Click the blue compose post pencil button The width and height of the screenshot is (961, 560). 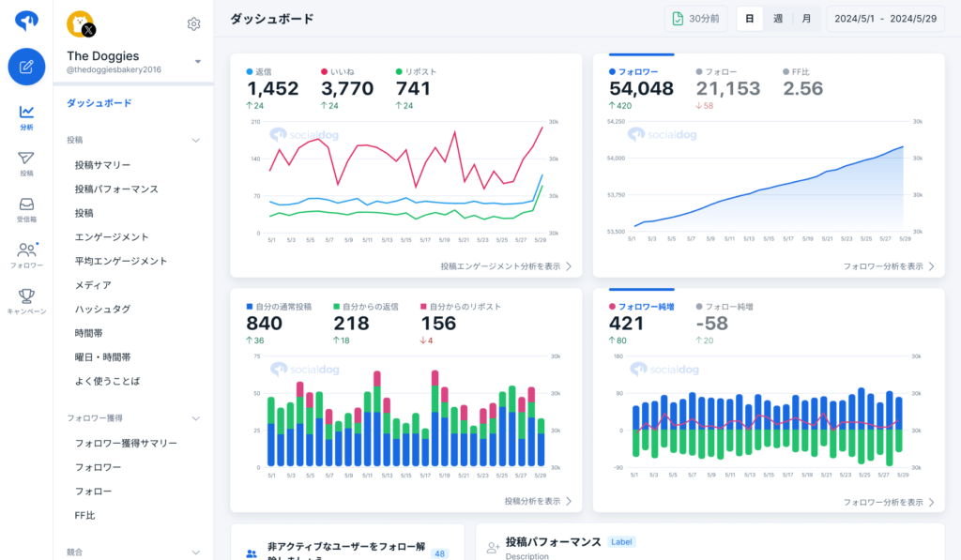pos(26,67)
